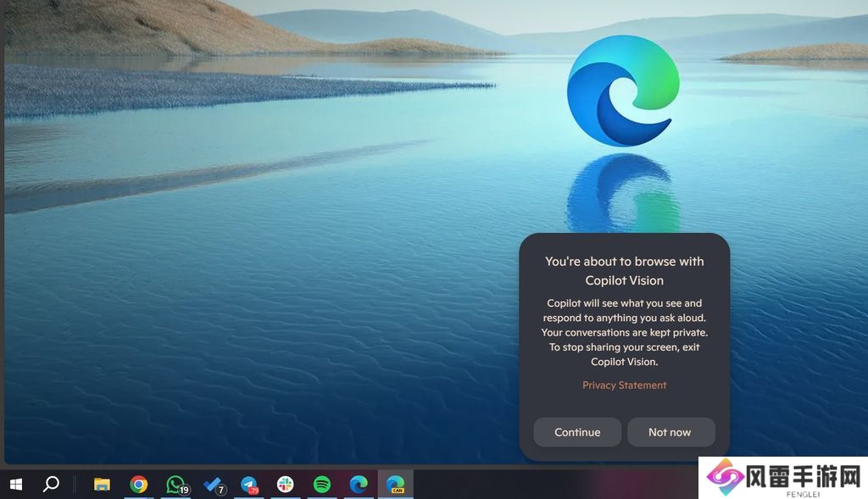Switch to Telegram in the taskbar
Image resolution: width=868 pixels, height=499 pixels.
(249, 485)
